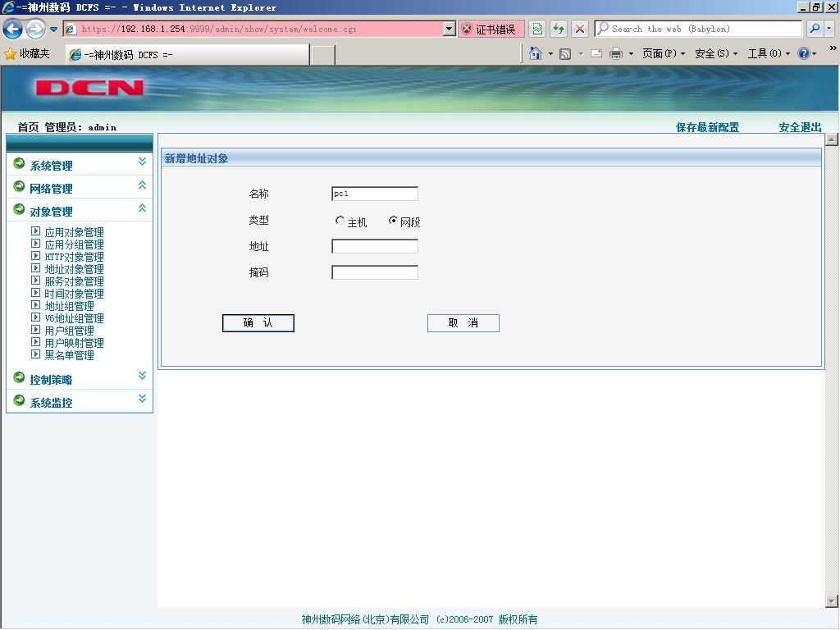This screenshot has width=840, height=630.
Task: Click the RSS feeds icon
Action: [x=565, y=53]
